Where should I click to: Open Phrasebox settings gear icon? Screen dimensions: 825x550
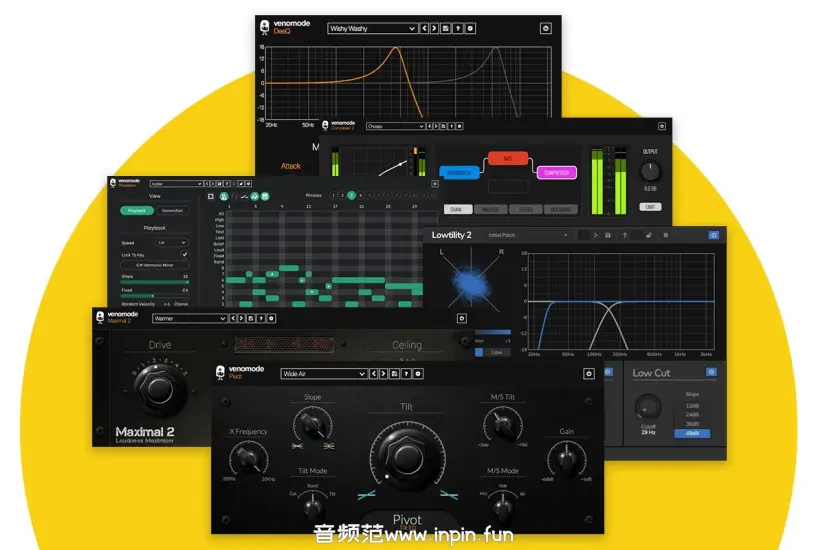click(248, 184)
